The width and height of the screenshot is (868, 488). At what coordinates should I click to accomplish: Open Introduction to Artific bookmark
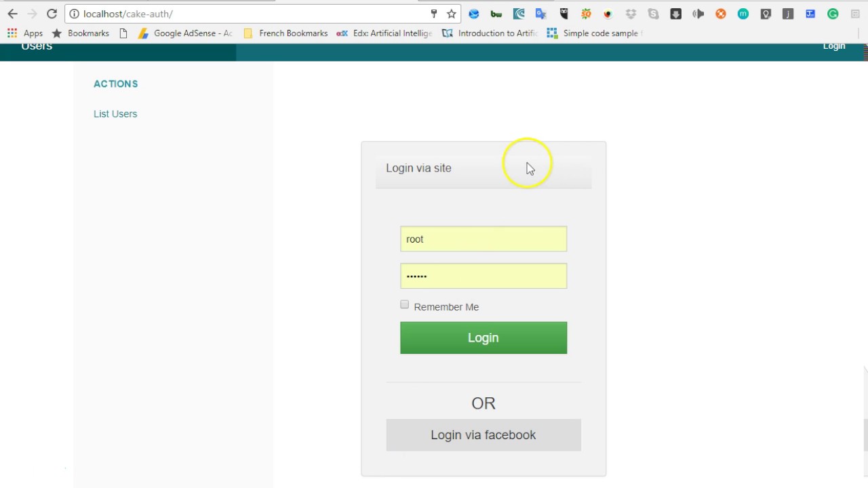pos(490,33)
